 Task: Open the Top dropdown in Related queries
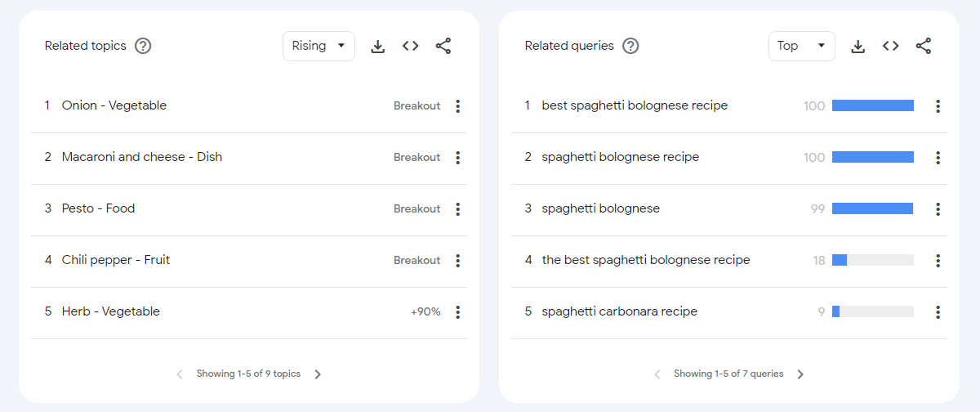801,46
